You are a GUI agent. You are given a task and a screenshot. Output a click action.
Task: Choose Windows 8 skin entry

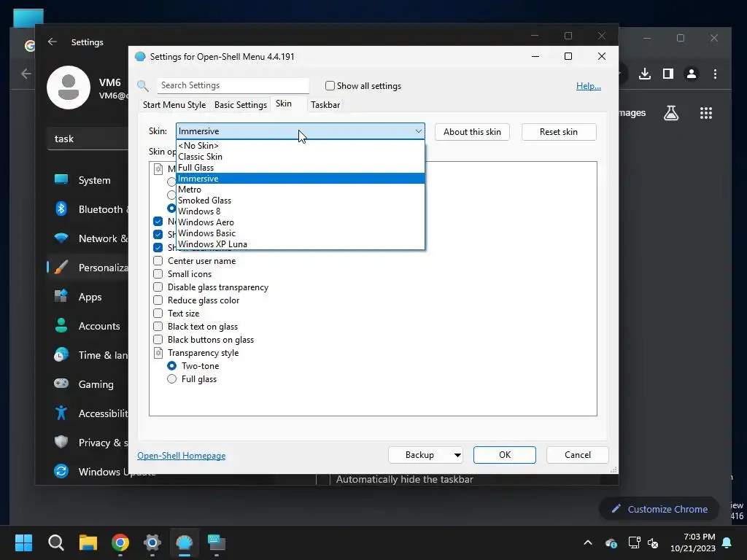pyautogui.click(x=300, y=211)
